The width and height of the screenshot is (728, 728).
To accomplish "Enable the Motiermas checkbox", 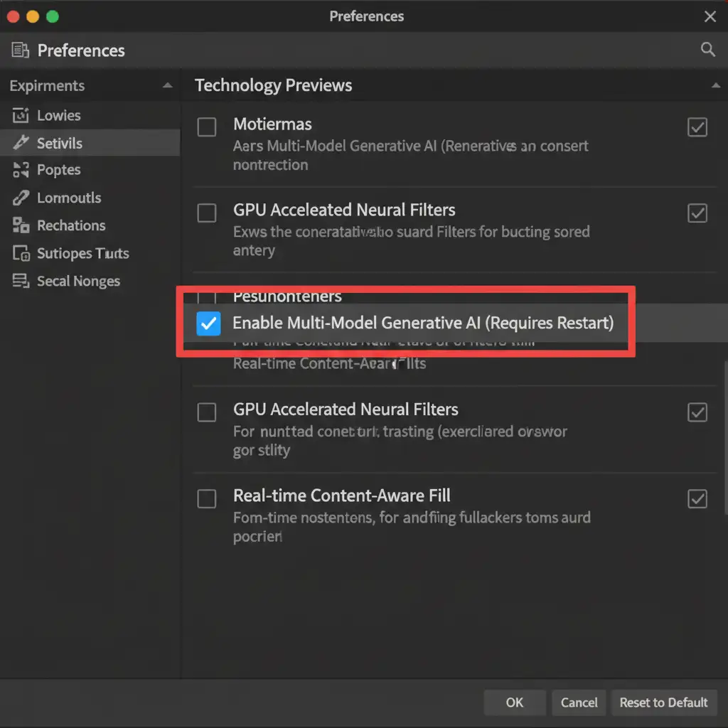I will click(x=207, y=127).
